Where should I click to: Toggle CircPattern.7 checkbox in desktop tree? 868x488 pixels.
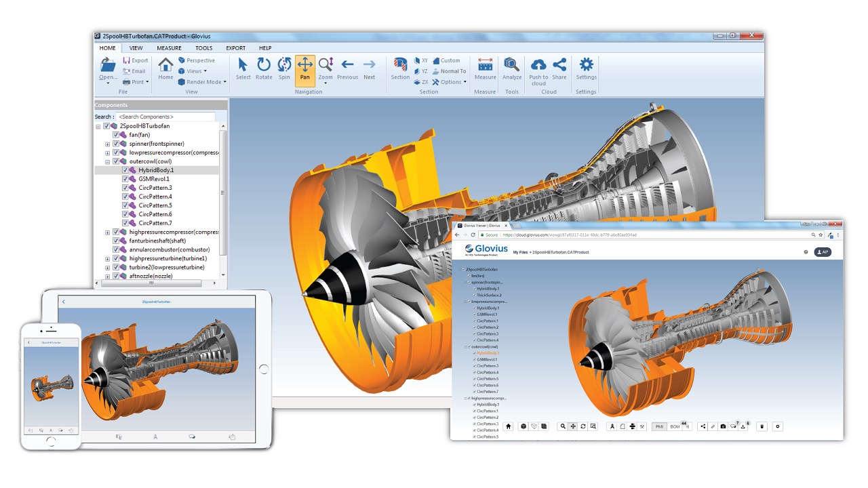tap(125, 223)
